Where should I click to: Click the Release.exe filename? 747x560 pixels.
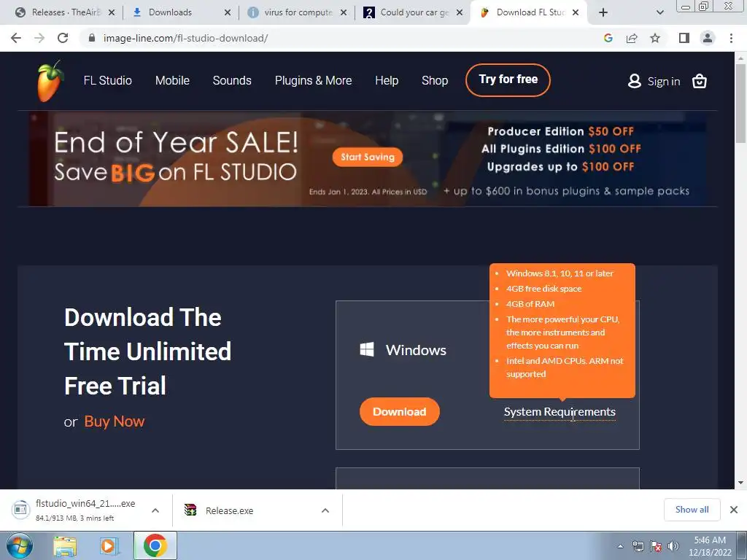tap(230, 510)
